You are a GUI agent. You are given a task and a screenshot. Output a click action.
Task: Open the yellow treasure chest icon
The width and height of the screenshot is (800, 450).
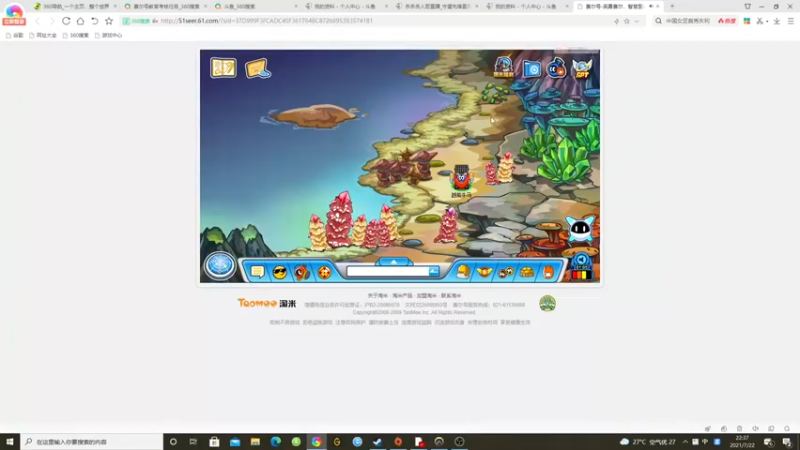[x=527, y=272]
